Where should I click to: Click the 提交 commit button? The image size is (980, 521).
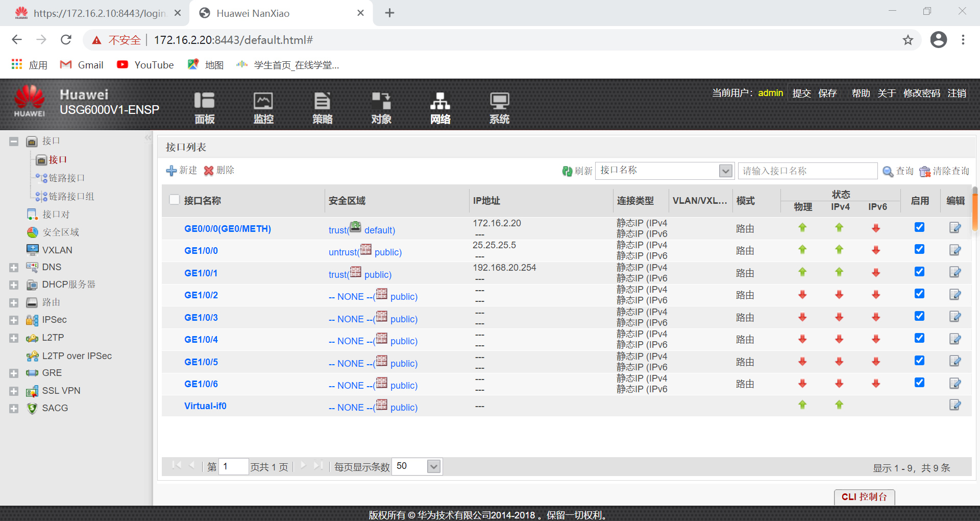pyautogui.click(x=801, y=93)
